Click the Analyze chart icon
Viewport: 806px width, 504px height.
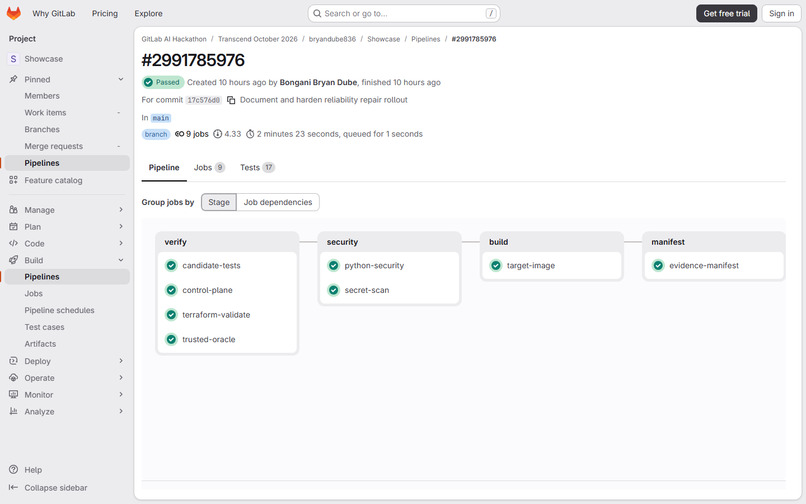click(13, 411)
